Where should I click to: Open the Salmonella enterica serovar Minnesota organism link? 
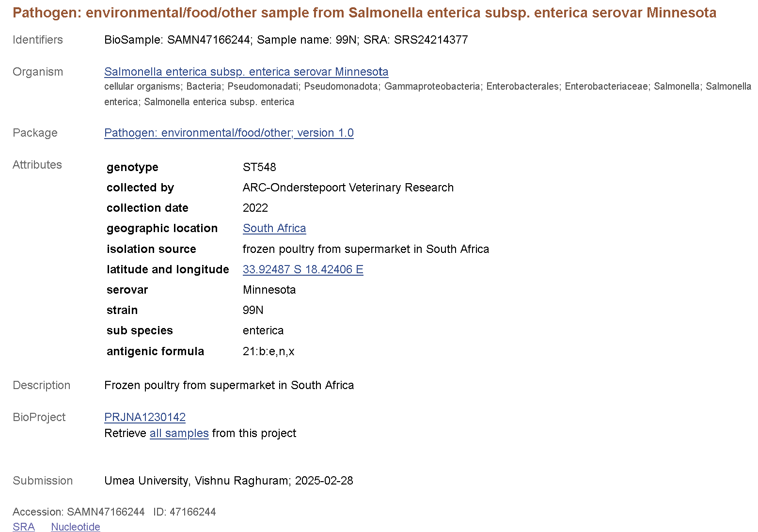[246, 72]
